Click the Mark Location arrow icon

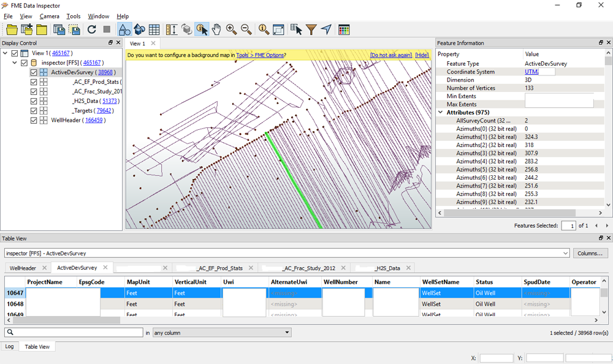coord(326,29)
